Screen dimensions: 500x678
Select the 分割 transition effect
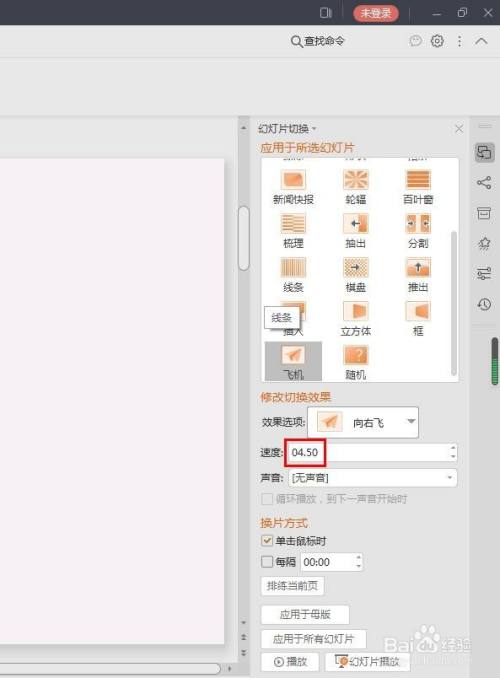tap(418, 231)
